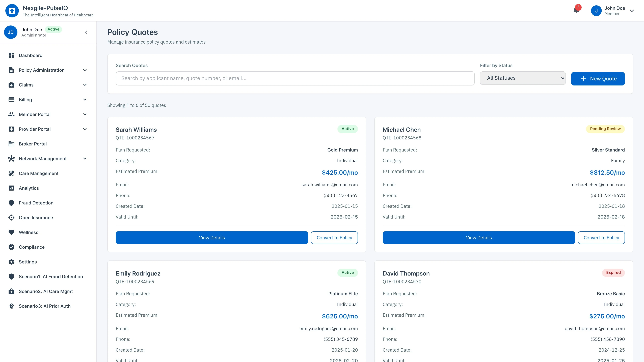The image size is (644, 362).
Task: Click the Settings gear icon
Action: coord(11,262)
